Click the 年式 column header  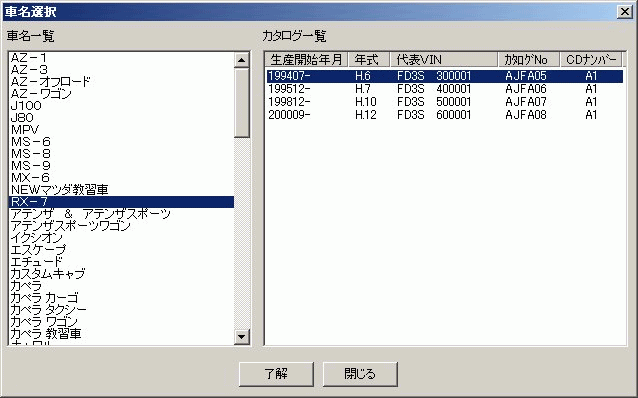point(369,60)
